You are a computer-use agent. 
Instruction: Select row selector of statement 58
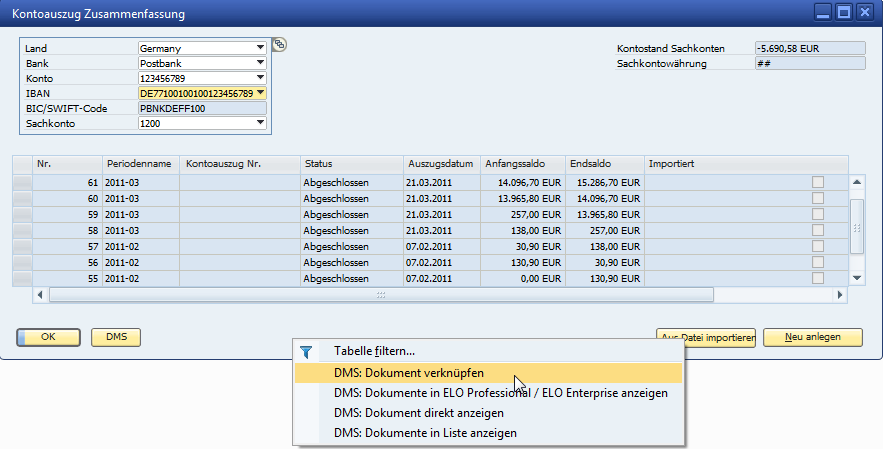point(23,230)
